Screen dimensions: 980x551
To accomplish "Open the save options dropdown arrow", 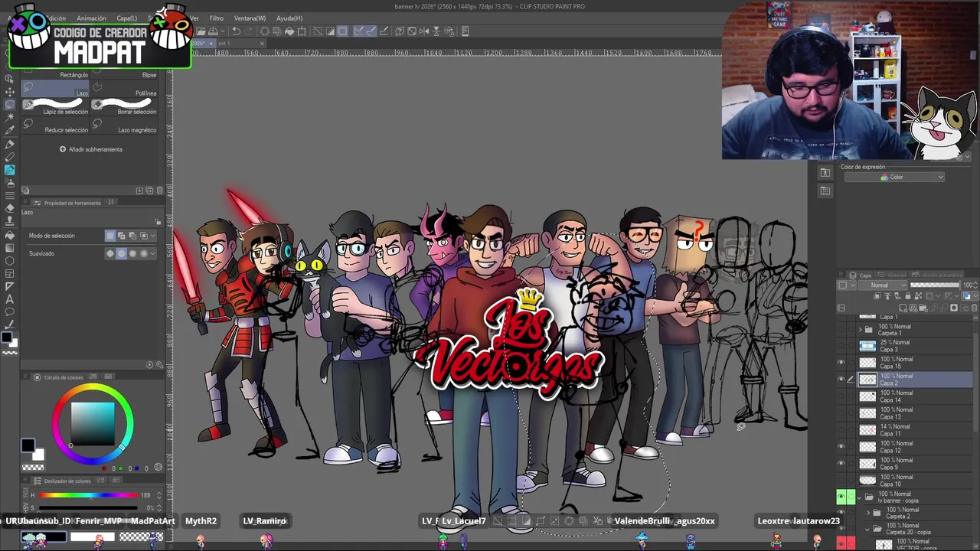I will [222, 31].
